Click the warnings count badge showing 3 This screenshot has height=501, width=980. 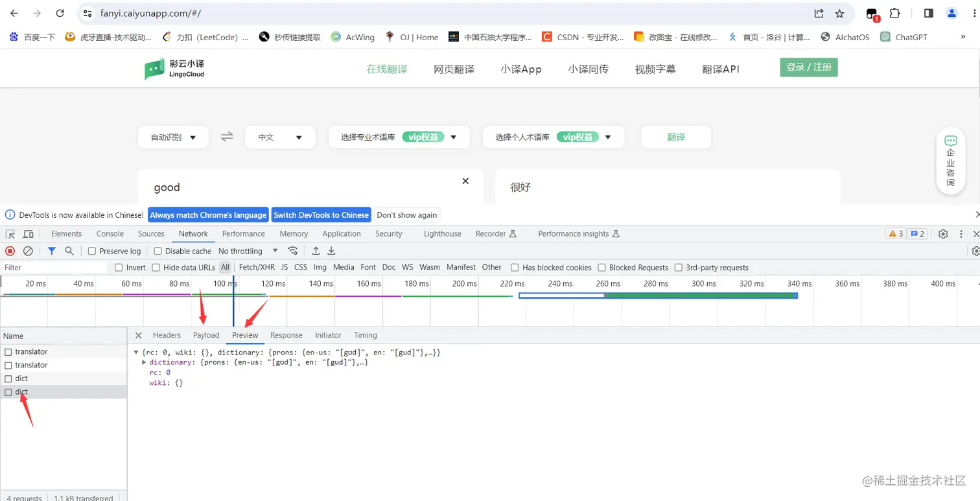(896, 234)
